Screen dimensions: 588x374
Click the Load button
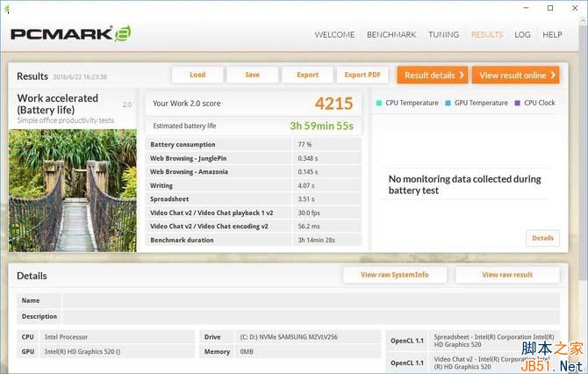click(197, 75)
